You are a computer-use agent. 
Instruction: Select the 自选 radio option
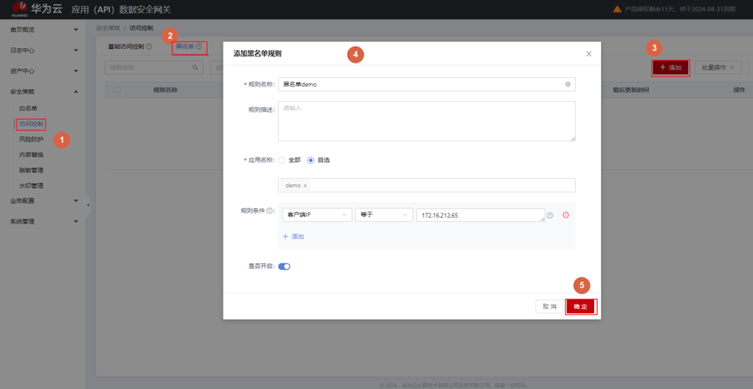pos(311,160)
